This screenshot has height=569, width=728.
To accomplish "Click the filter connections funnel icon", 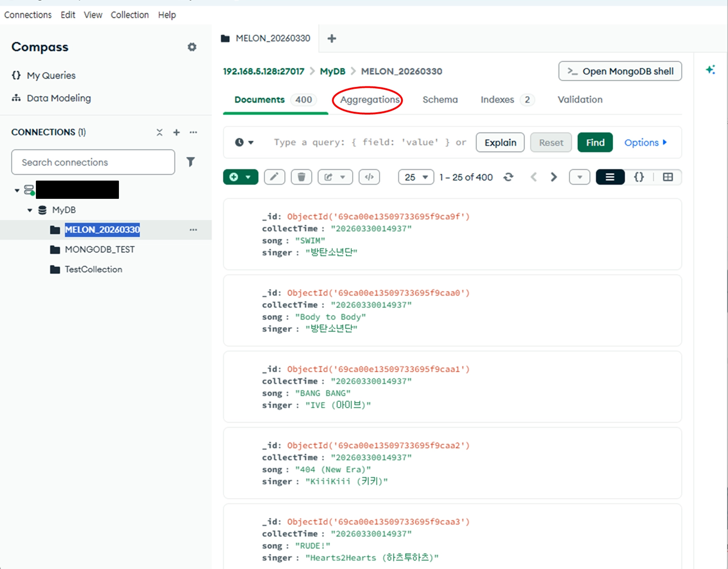I will click(x=190, y=162).
